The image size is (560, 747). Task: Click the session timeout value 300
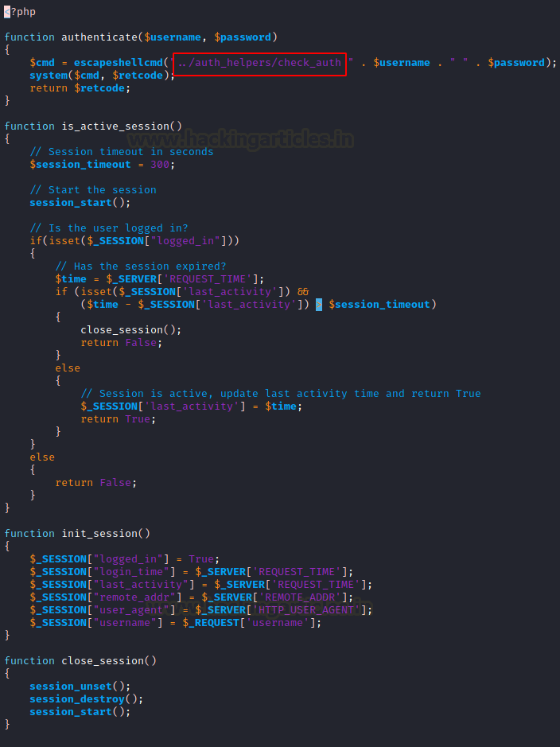160,165
